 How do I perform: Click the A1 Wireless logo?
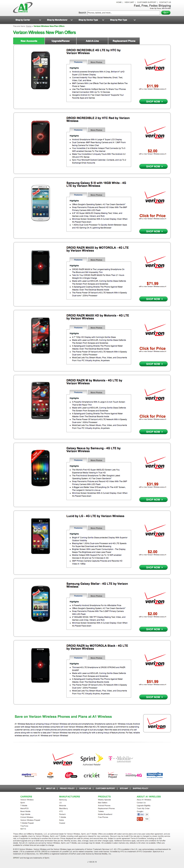coord(23,7)
